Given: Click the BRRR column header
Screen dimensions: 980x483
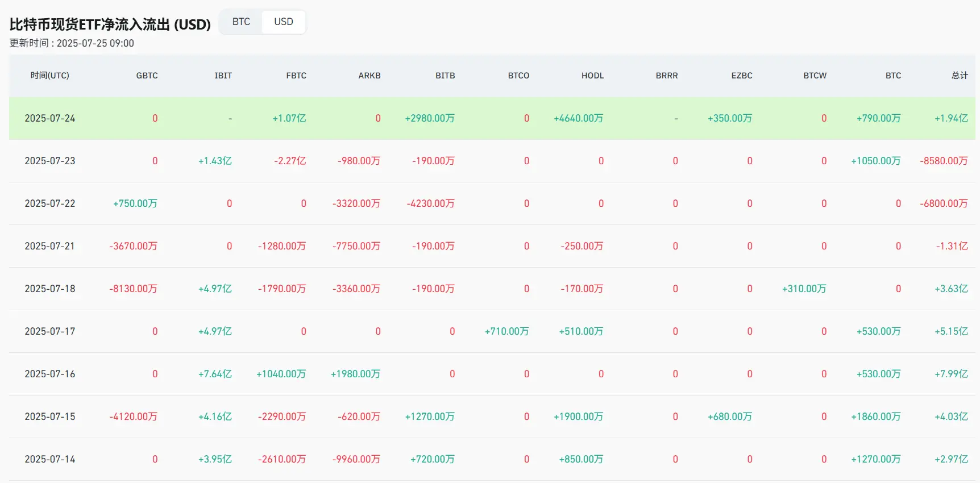Looking at the screenshot, I should pyautogui.click(x=667, y=76).
